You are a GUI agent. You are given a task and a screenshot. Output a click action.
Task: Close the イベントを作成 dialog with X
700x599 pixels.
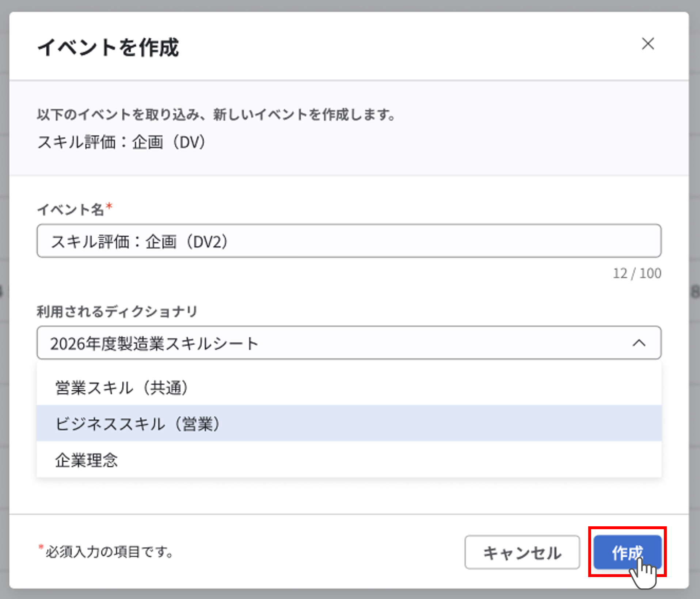coord(648,44)
